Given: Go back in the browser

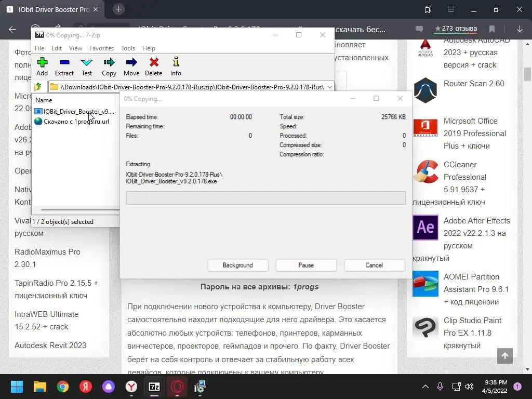Looking at the screenshot, I should (x=12, y=30).
